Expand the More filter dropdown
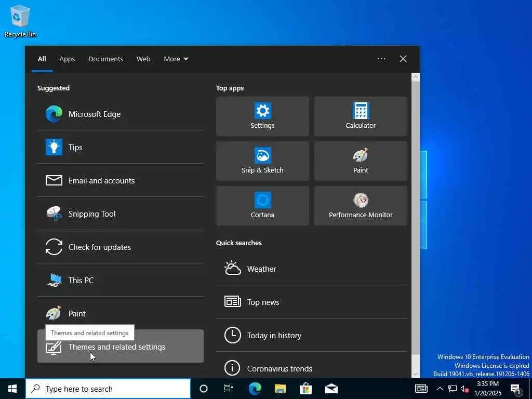532x399 pixels. coord(176,59)
